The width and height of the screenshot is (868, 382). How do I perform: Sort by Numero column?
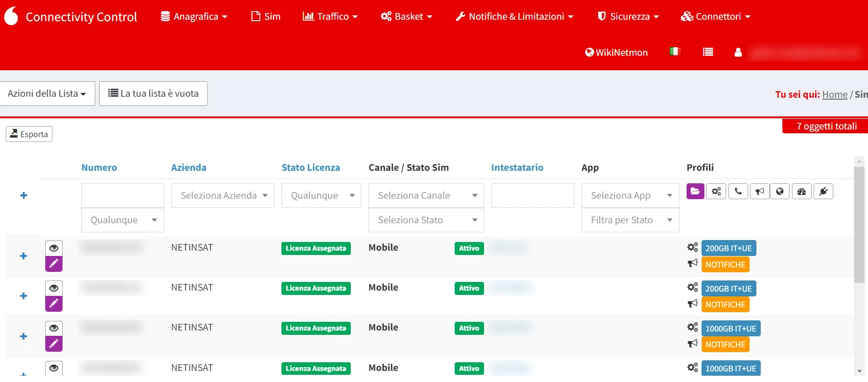coord(99,167)
